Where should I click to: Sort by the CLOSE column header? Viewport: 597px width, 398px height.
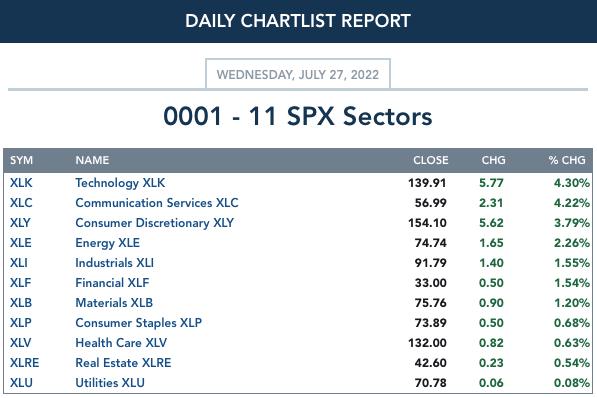[431, 160]
